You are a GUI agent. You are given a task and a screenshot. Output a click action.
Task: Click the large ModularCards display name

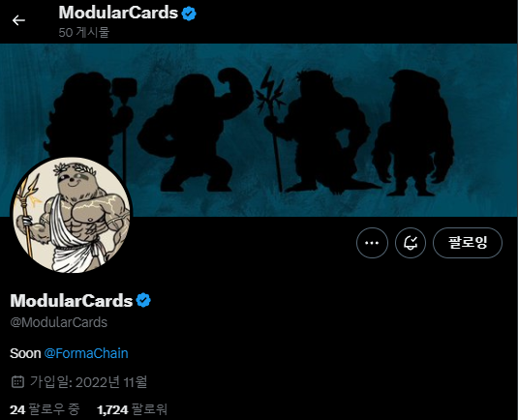click(72, 300)
